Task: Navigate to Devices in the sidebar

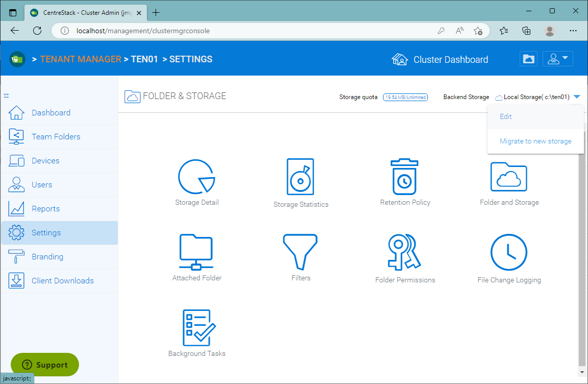Action: 45,161
